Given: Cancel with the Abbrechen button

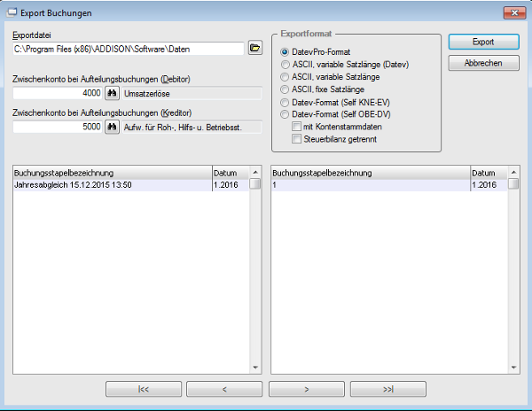Looking at the screenshot, I should coord(483,63).
